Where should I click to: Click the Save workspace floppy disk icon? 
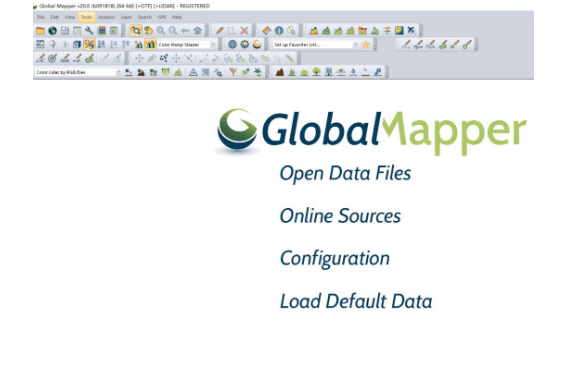65,31
